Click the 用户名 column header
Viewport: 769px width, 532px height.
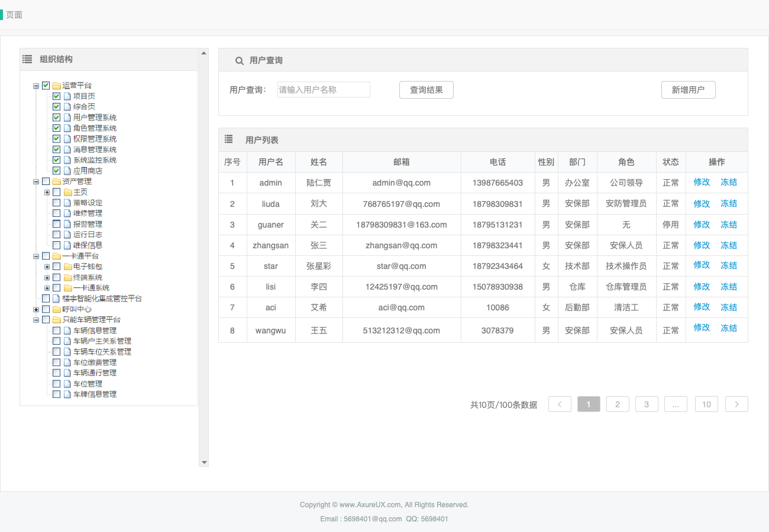[x=271, y=162]
